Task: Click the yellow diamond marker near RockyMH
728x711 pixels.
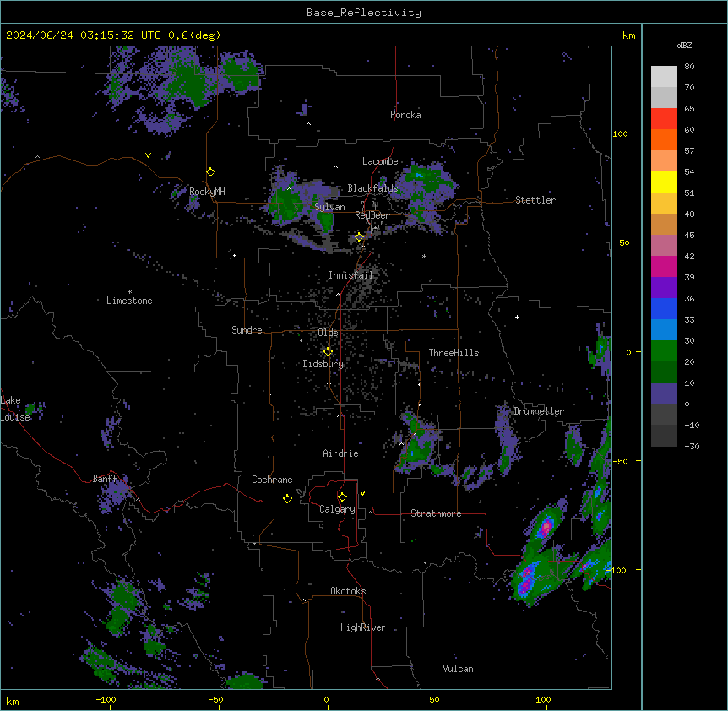Action: (211, 172)
